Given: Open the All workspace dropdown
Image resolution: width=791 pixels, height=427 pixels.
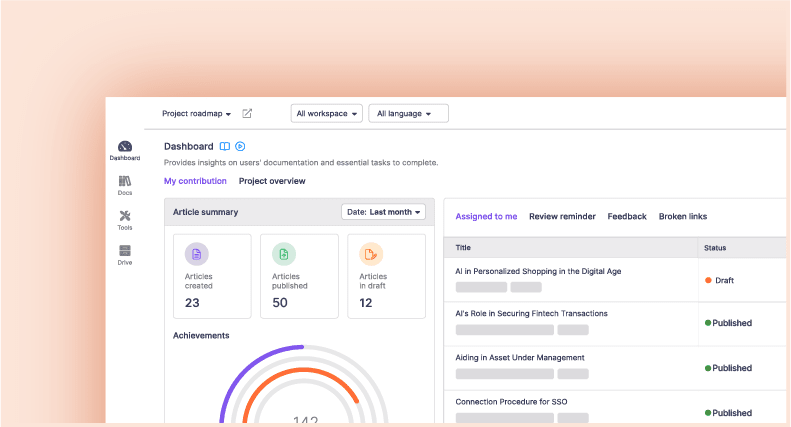Looking at the screenshot, I should pyautogui.click(x=327, y=114).
